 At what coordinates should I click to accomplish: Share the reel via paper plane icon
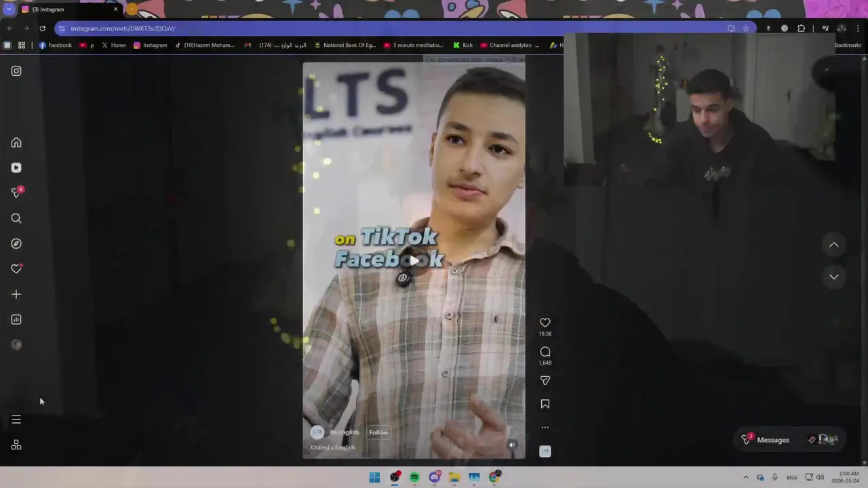(x=545, y=381)
